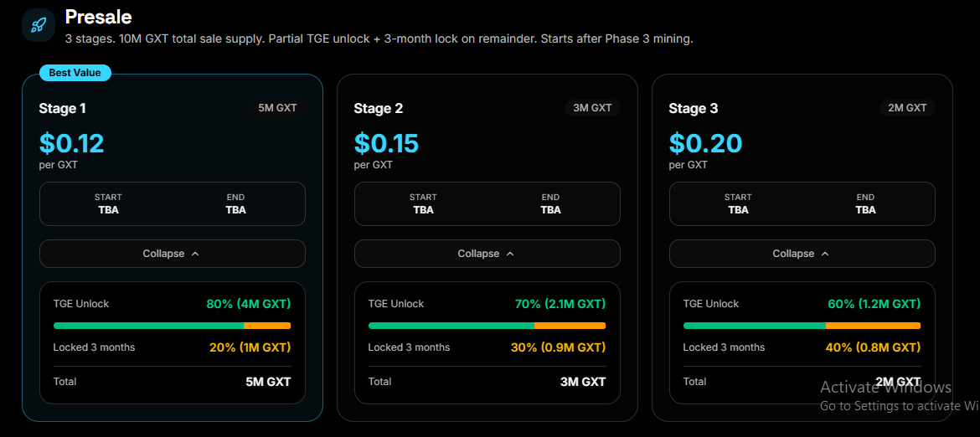Click the 5M GXT badge in Stage 1 header

coord(277,108)
